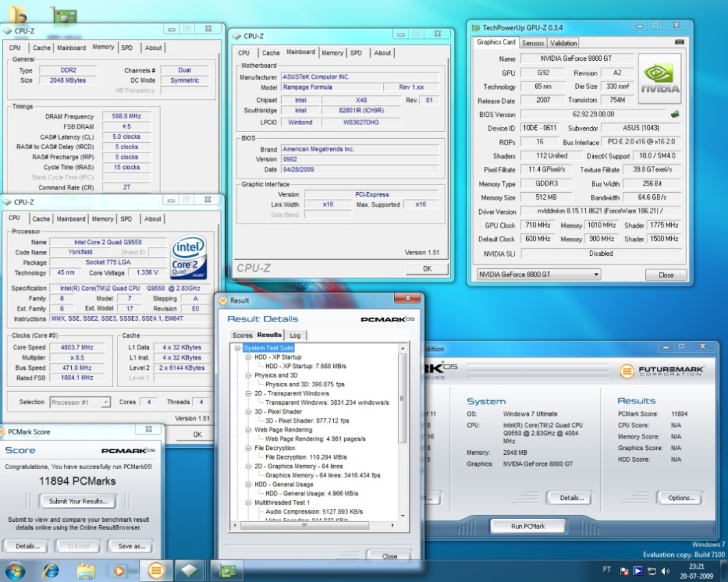Screen dimensions: 728x582
Task: Collapse the File Decryption node
Action: point(248,448)
